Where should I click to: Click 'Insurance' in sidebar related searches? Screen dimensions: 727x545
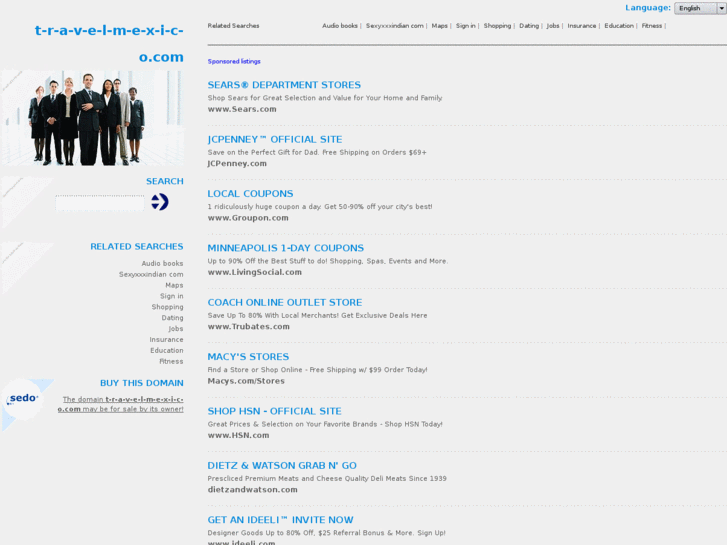(x=166, y=340)
